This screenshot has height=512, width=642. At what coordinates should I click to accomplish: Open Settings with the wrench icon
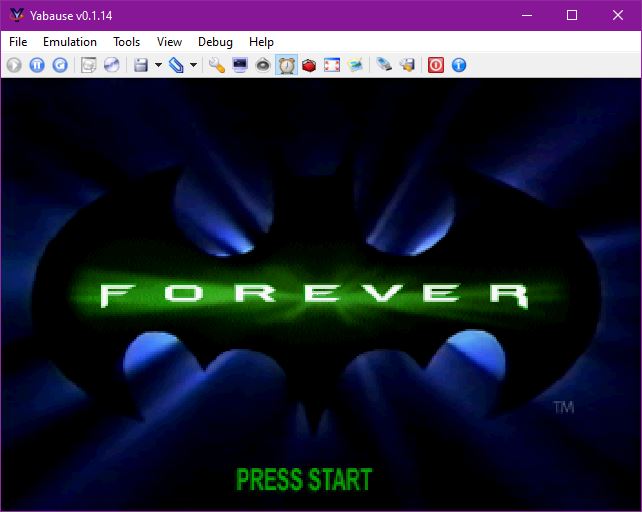217,65
